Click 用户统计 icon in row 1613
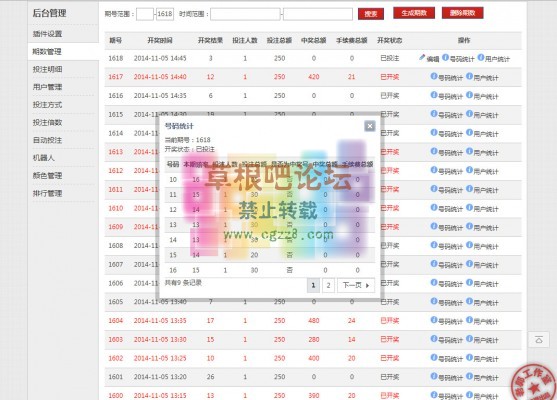The height and width of the screenshot is (400, 557). (x=469, y=151)
